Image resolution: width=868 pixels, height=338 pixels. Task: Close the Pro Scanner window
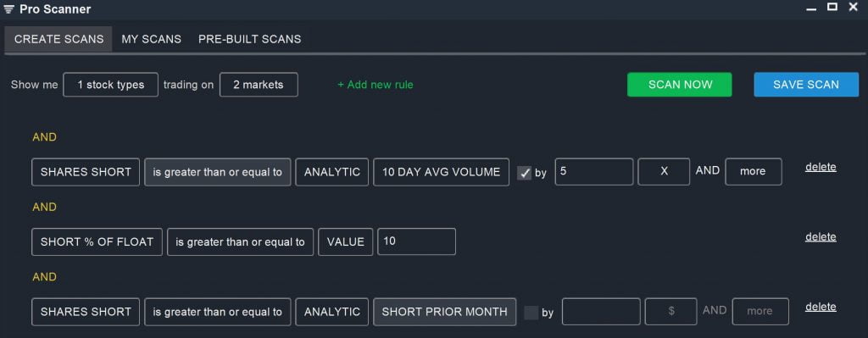853,8
